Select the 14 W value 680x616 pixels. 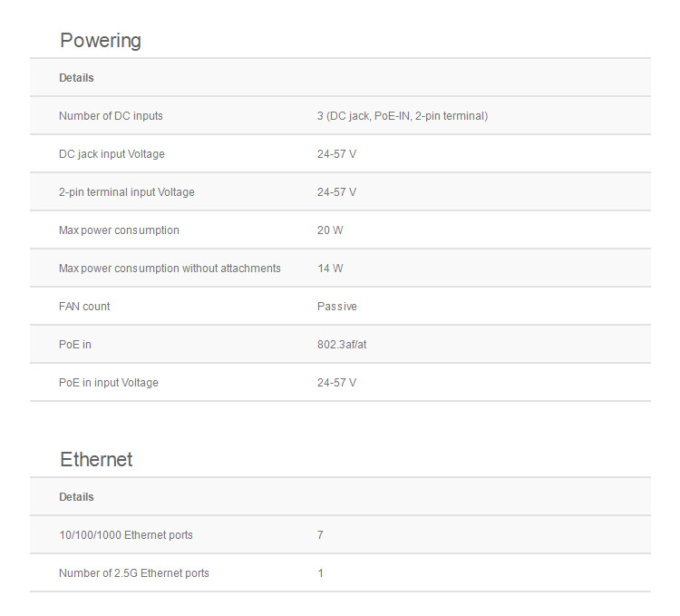tap(330, 269)
